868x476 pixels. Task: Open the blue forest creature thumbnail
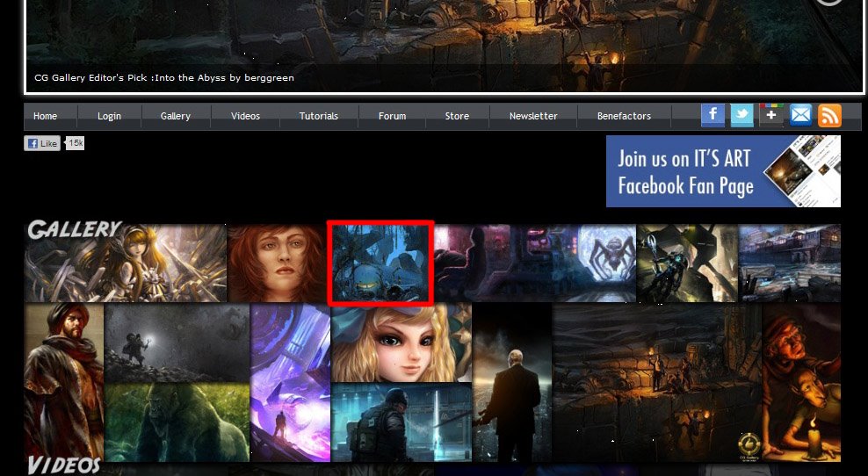tap(380, 263)
